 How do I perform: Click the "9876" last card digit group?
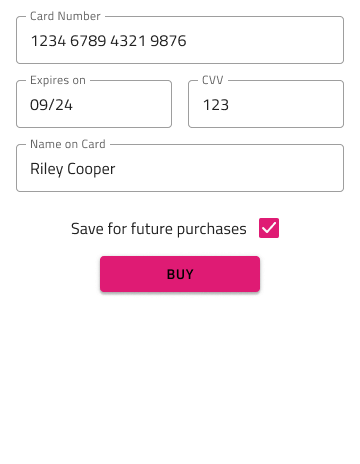(x=168, y=41)
